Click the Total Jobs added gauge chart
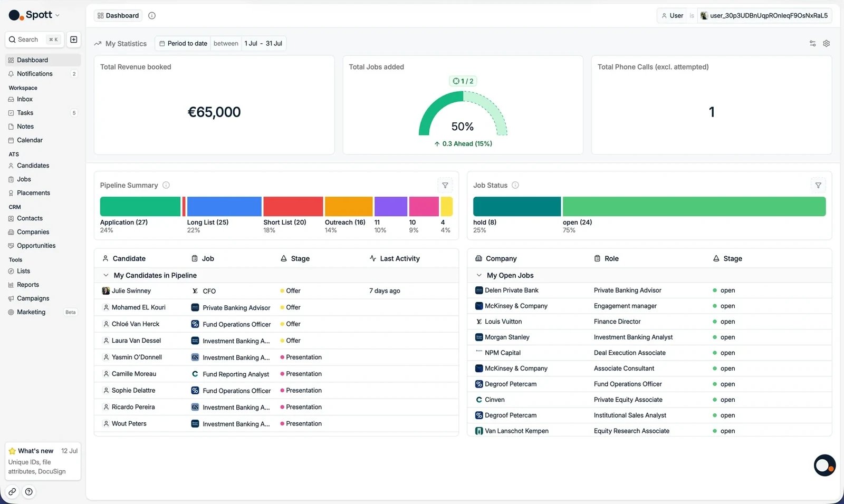This screenshot has height=504, width=844. (x=463, y=113)
